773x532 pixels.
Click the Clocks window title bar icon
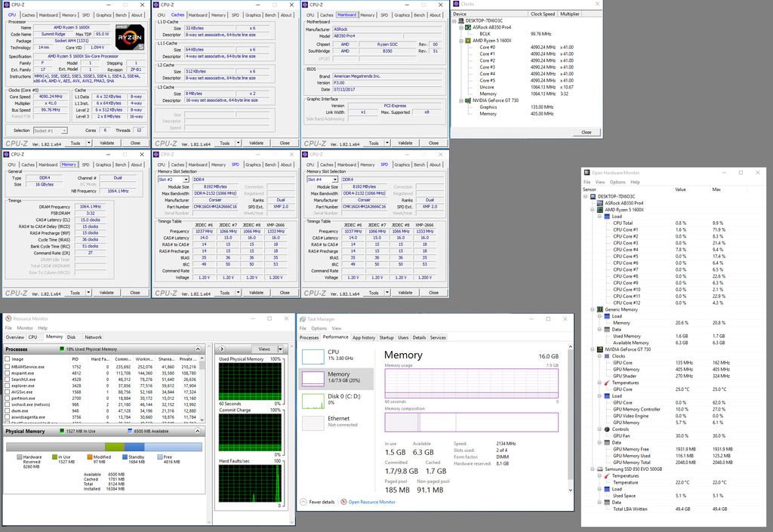click(x=457, y=4)
